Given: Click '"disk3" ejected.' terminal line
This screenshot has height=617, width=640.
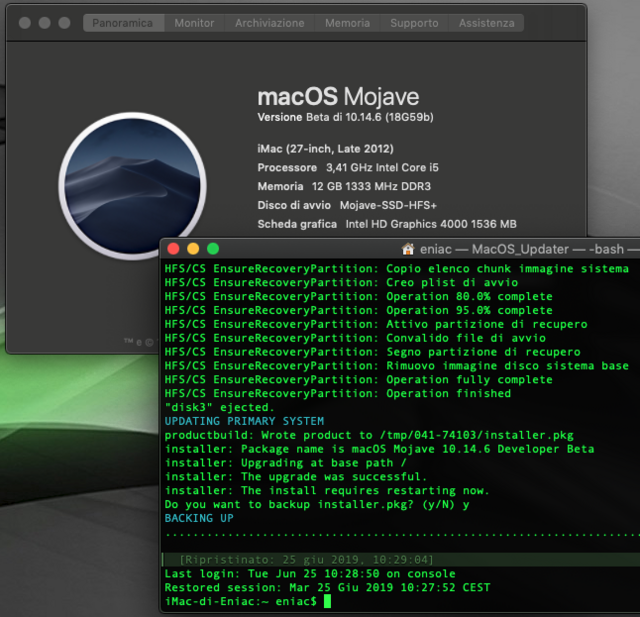Looking at the screenshot, I should [220, 407].
